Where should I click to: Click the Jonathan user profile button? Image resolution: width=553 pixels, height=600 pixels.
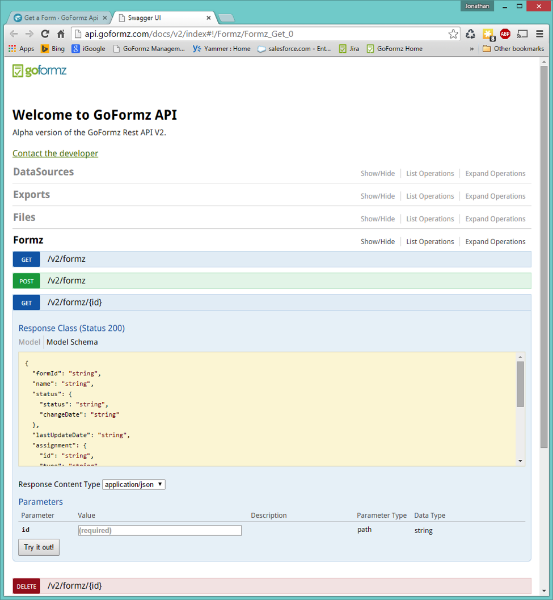477,6
